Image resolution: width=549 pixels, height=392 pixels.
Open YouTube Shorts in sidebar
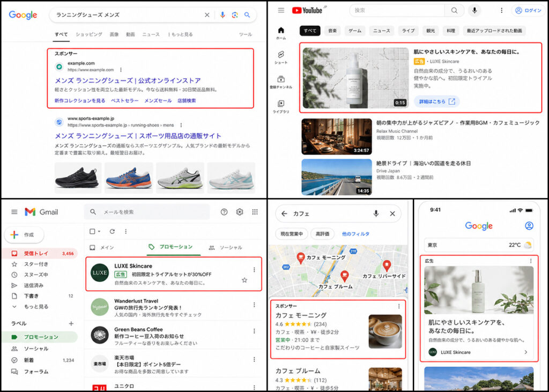coord(281,57)
